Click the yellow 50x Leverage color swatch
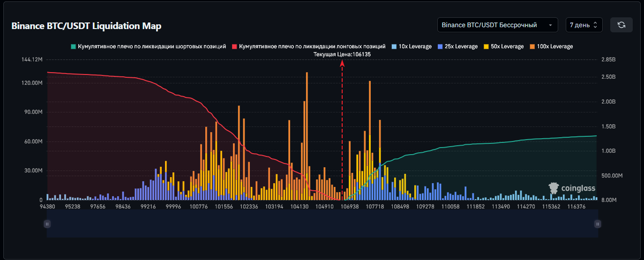 pos(486,46)
